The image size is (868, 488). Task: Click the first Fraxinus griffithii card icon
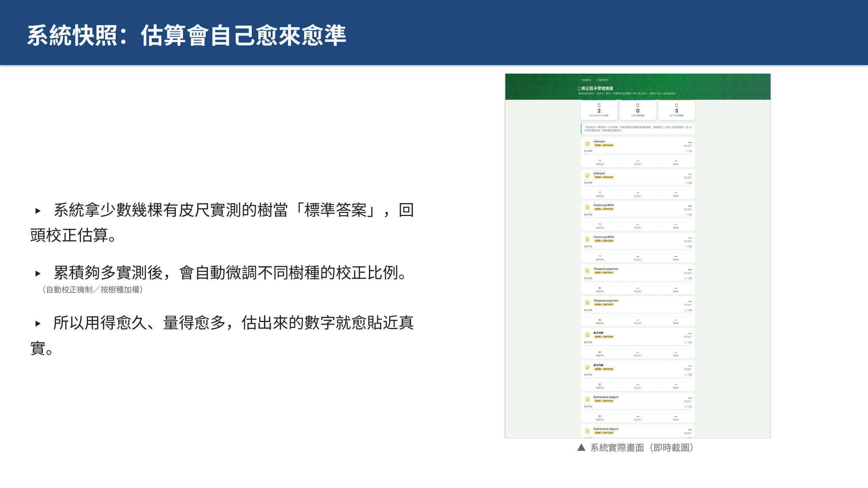click(x=587, y=207)
